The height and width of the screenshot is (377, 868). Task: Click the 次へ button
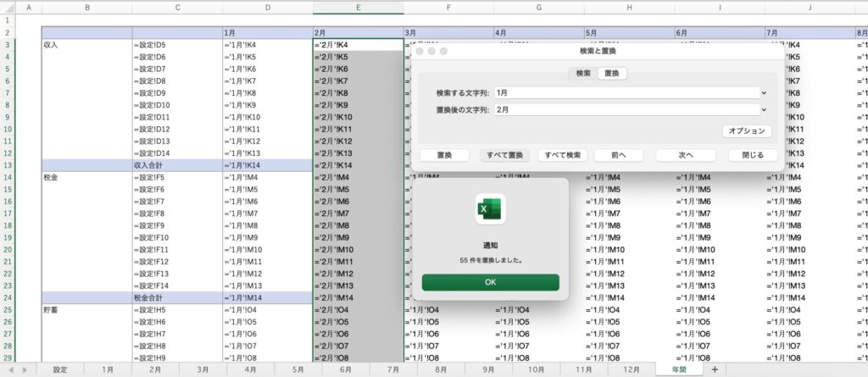[686, 155]
